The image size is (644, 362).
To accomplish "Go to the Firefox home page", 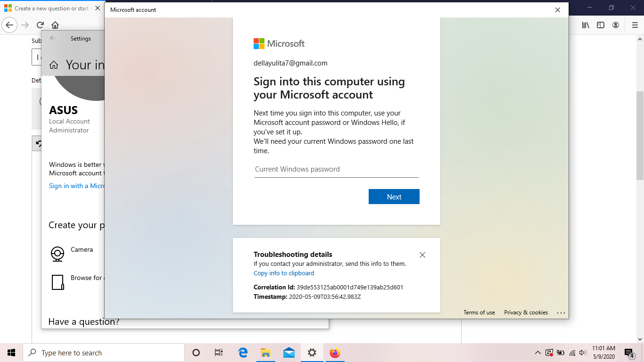I will pyautogui.click(x=55, y=25).
